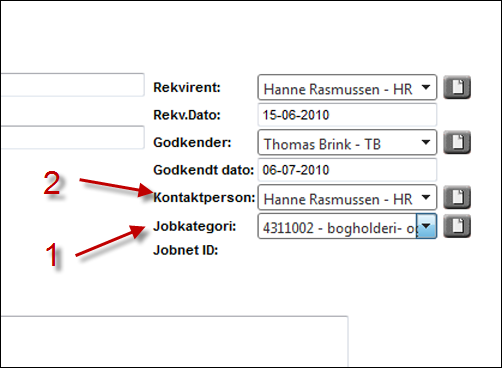Image resolution: width=502 pixels, height=368 pixels.
Task: Click the Godkendt dato field showing 06-07-2010
Action: 347,170
